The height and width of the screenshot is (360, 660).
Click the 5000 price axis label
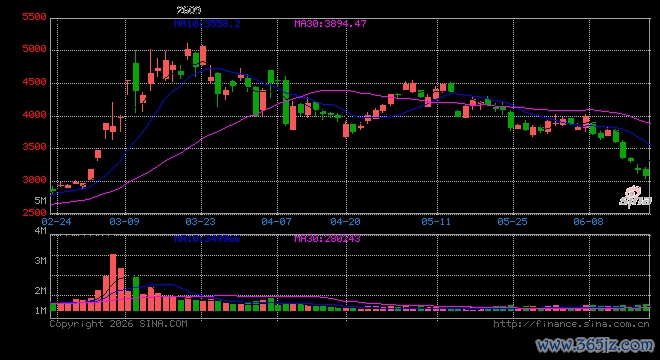(x=35, y=49)
